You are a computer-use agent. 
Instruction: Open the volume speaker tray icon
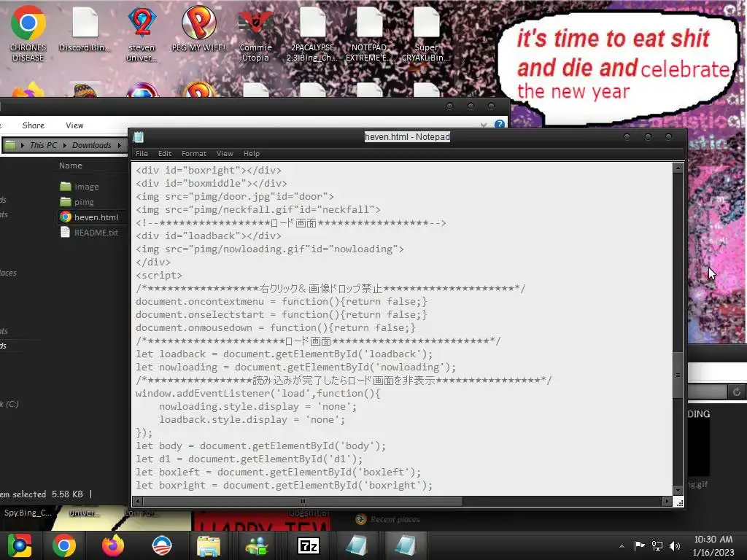[675, 545]
